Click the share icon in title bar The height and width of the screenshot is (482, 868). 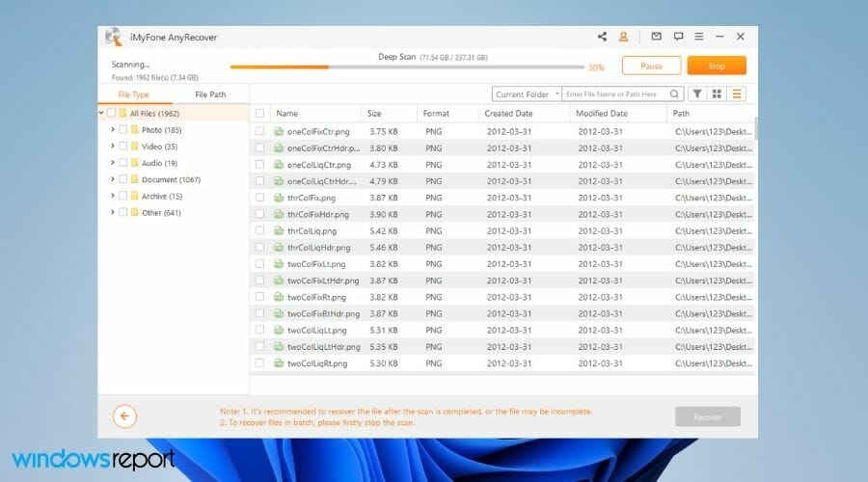pyautogui.click(x=602, y=37)
